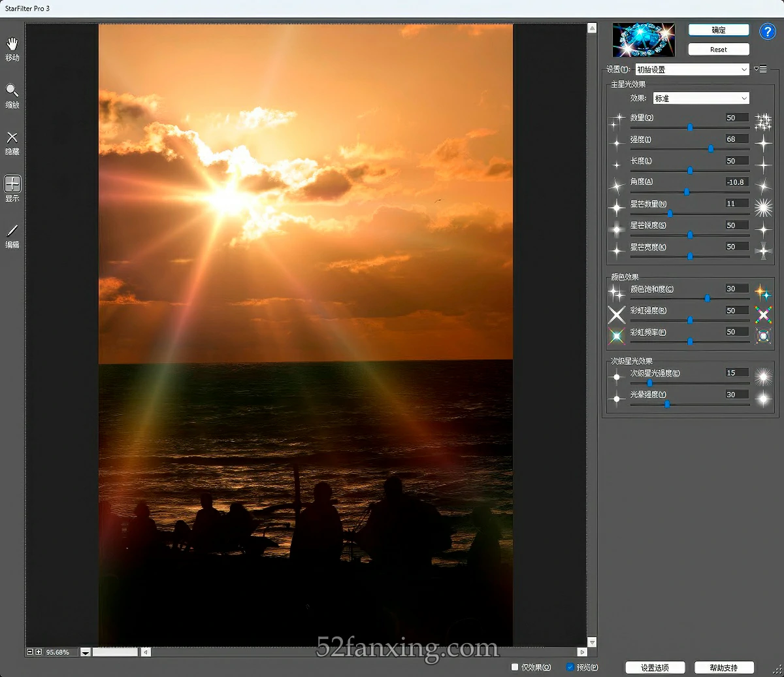
Task: Click the vertical scrollbar down arrow
Action: click(x=592, y=642)
